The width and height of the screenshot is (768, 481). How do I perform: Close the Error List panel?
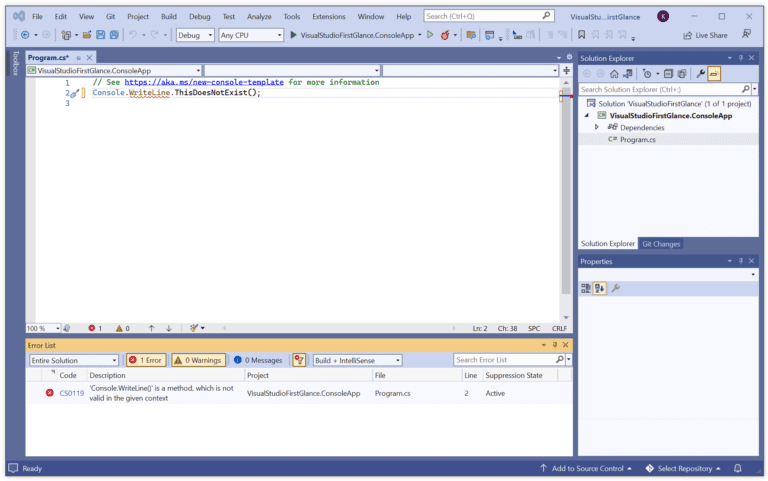[x=566, y=345]
